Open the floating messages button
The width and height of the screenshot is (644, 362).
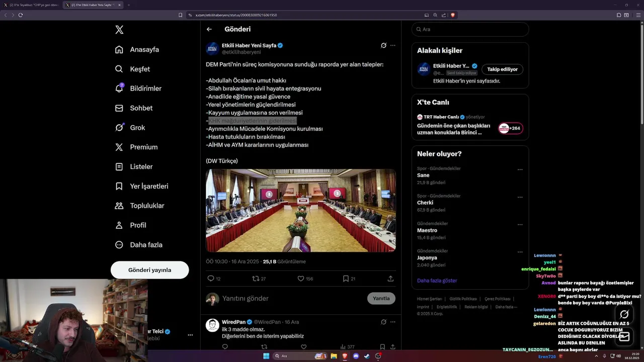coord(624,337)
